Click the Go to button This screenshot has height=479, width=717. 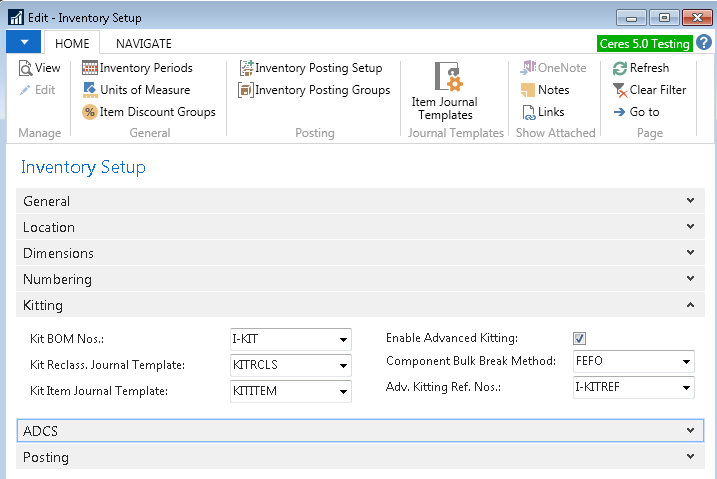pos(636,112)
